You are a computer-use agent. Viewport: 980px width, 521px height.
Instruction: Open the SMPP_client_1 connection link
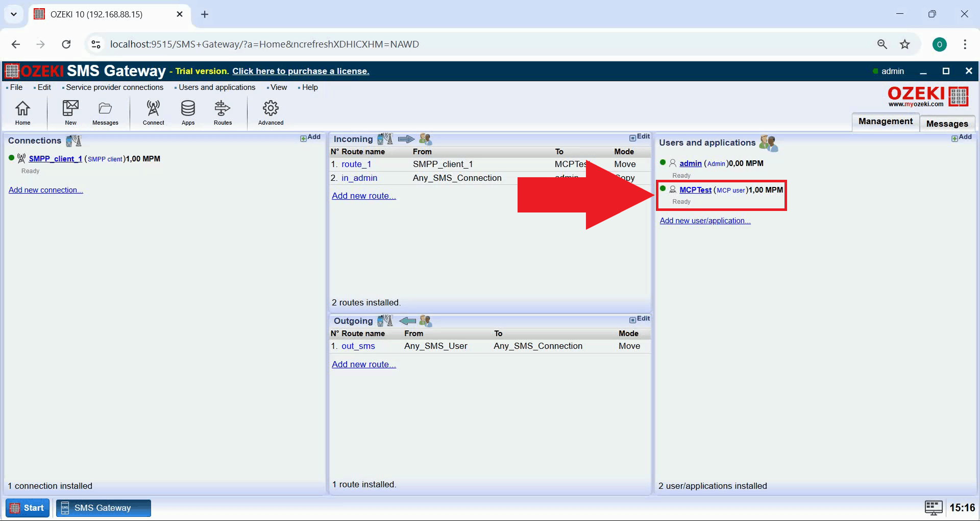55,159
